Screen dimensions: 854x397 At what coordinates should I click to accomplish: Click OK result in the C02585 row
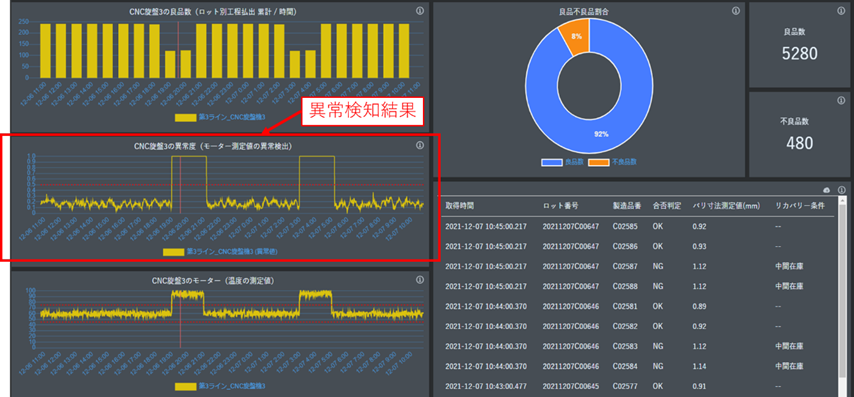pos(657,227)
